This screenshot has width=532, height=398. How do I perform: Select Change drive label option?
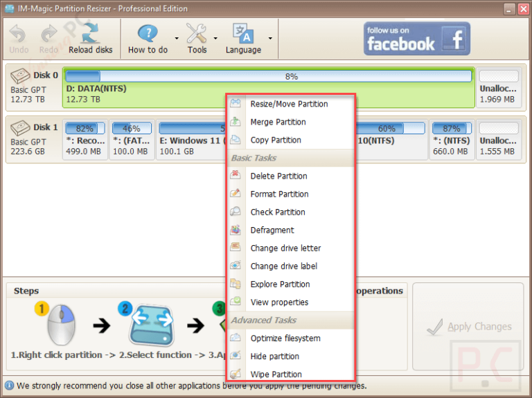coord(291,266)
